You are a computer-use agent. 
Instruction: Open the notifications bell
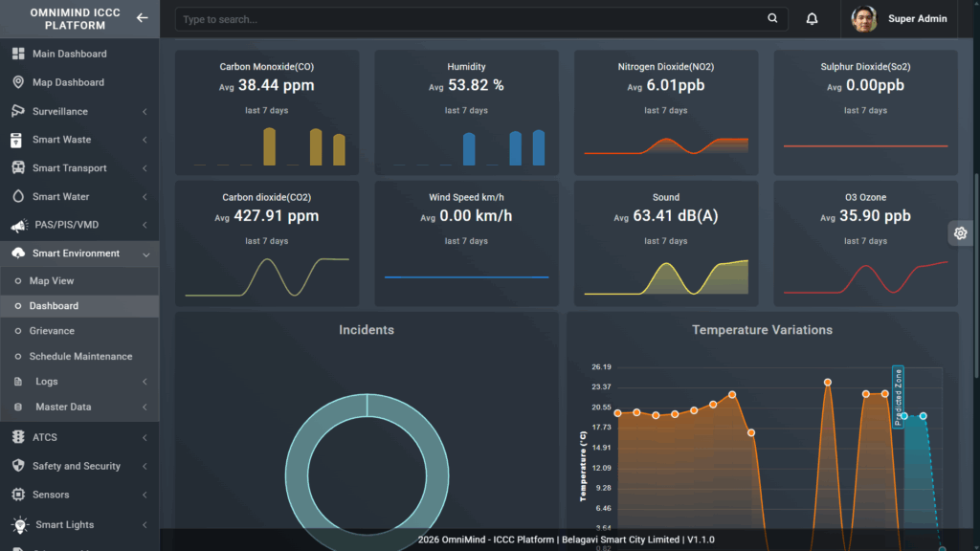click(812, 19)
